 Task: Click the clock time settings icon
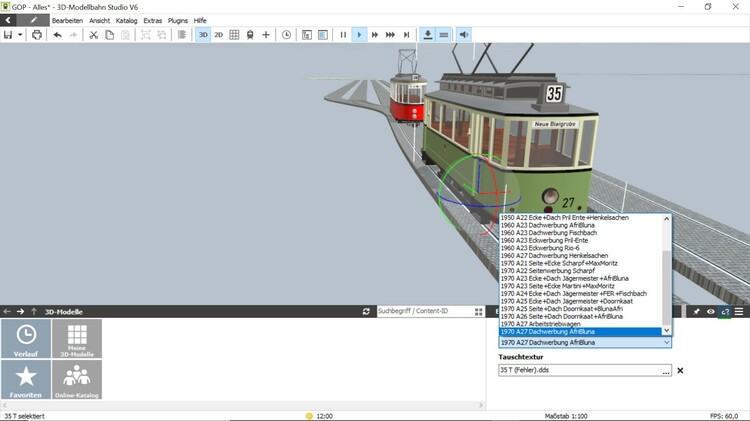pos(287,35)
